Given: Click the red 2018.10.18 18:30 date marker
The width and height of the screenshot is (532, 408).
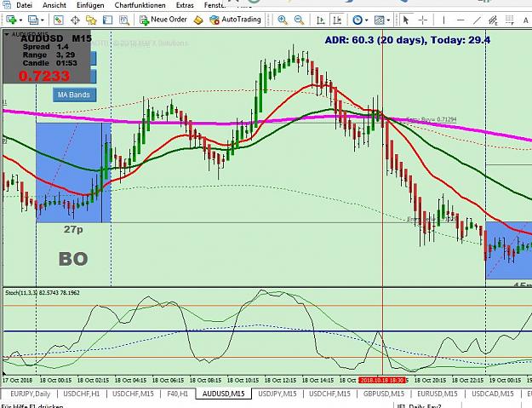Looking at the screenshot, I should [382, 380].
